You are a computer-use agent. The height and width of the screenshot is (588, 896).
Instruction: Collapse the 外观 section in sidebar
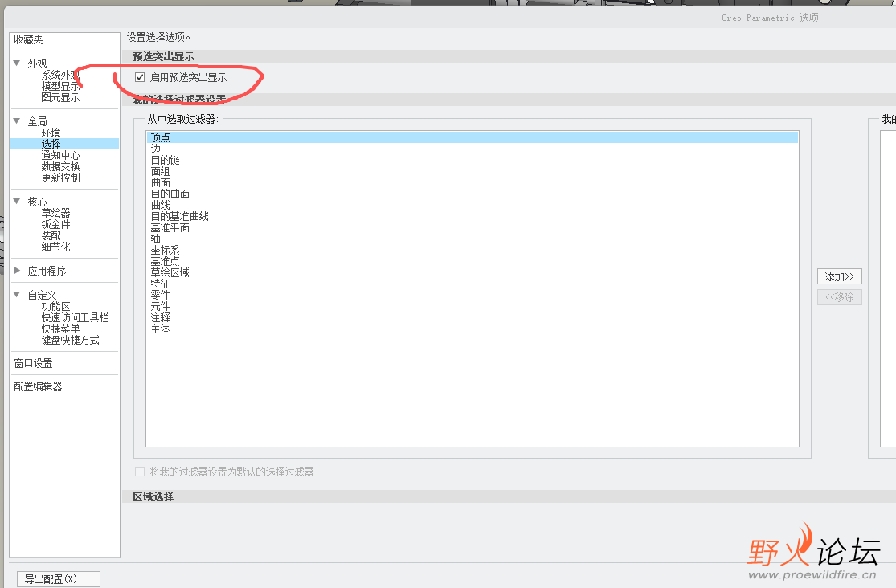18,63
